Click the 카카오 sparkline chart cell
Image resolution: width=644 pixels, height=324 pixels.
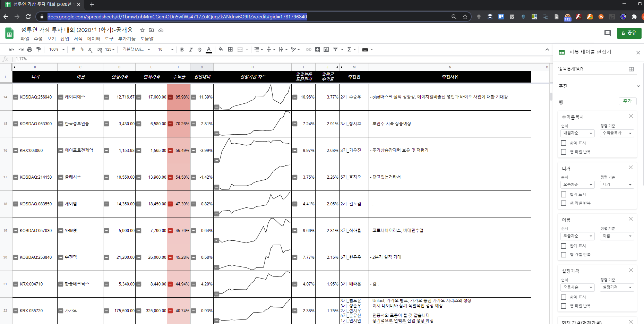[x=252, y=311]
